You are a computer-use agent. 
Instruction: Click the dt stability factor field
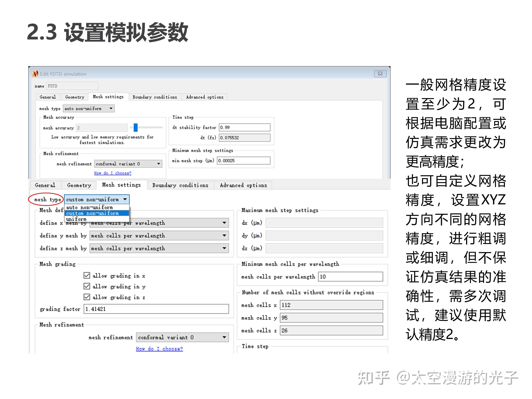[x=244, y=127]
